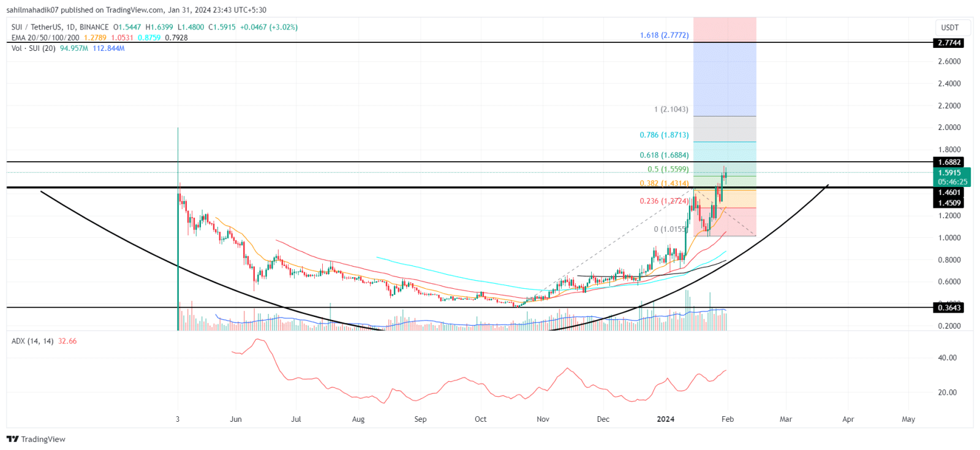
Task: Click the ADX value 32.66
Action: pos(67,341)
